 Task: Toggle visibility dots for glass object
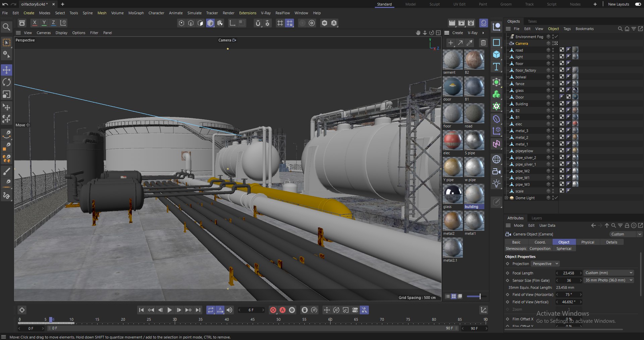553,90
